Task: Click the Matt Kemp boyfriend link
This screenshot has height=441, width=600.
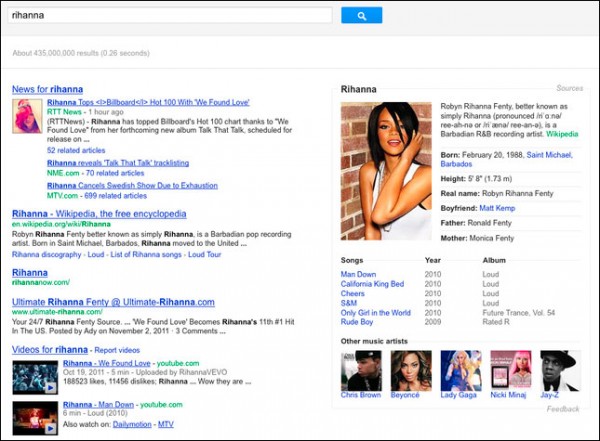Action: [497, 207]
